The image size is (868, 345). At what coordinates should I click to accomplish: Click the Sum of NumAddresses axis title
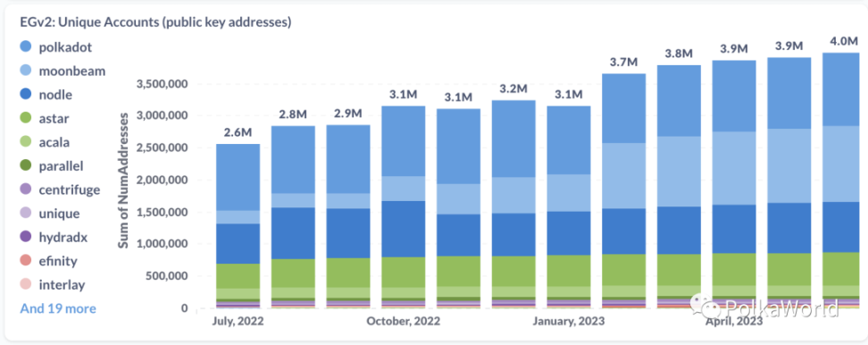124,180
